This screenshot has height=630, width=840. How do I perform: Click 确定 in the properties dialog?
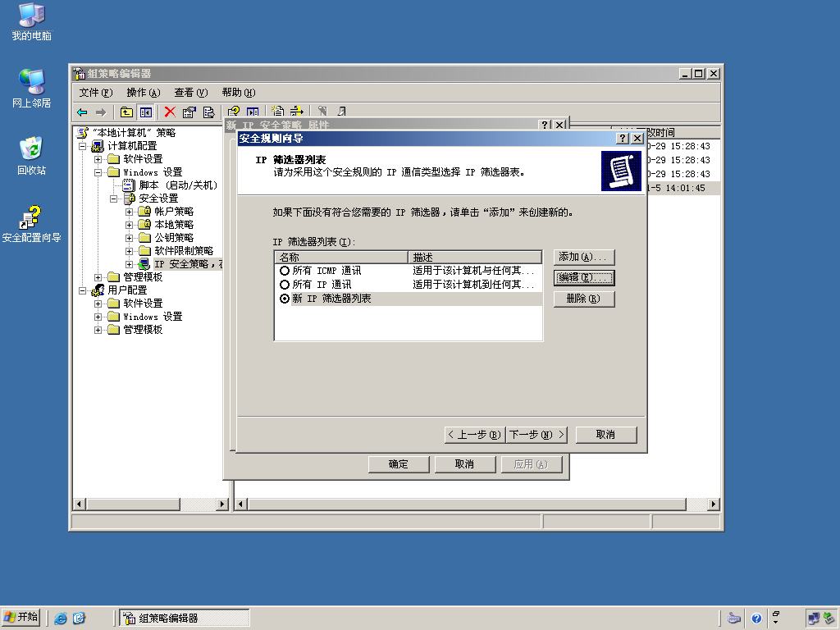399,464
